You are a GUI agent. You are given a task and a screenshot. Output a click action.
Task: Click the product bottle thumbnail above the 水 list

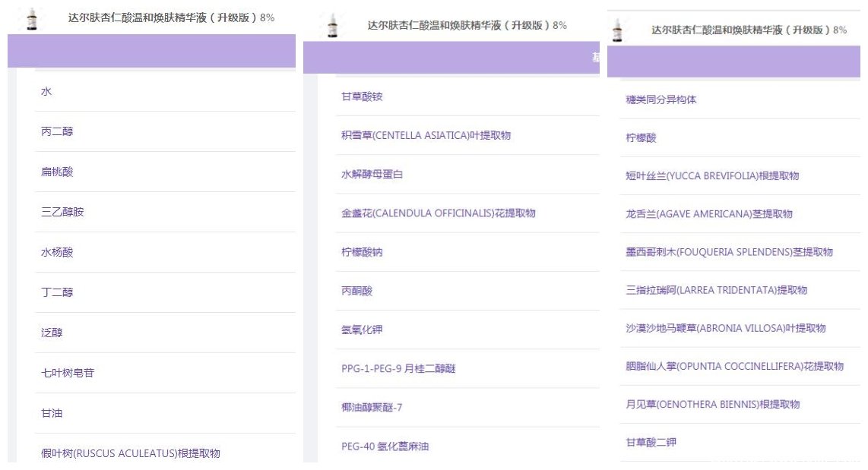click(31, 19)
